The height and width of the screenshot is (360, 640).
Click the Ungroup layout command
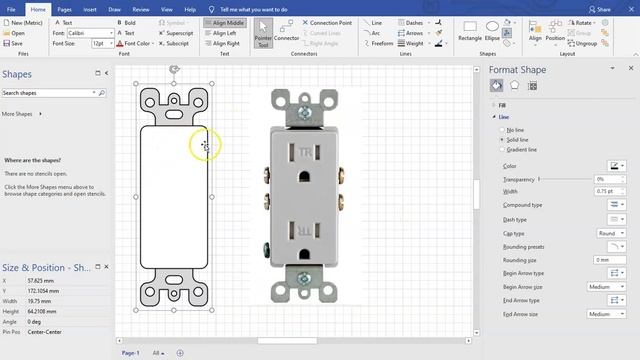(x=582, y=43)
